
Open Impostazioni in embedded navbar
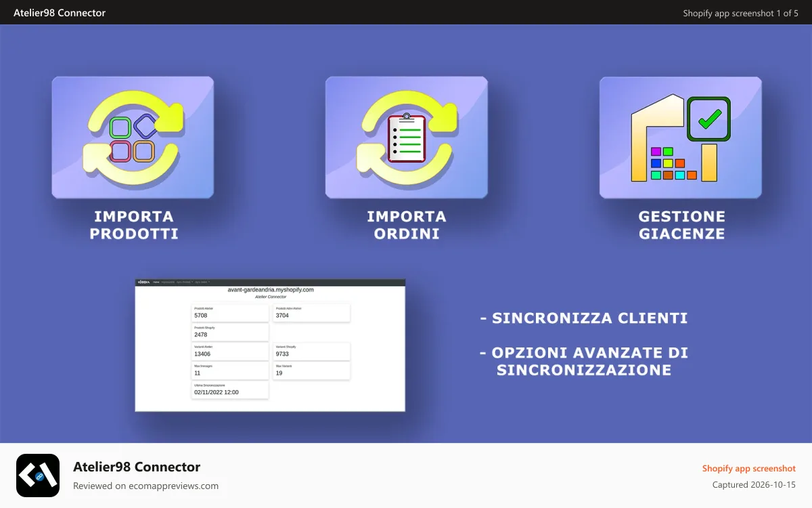(x=168, y=282)
